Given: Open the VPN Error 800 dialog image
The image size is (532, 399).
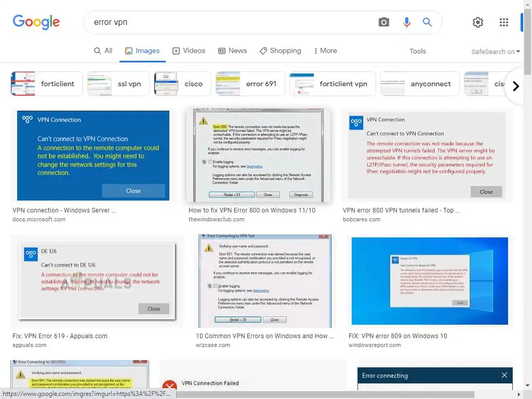Looking at the screenshot, I should [259, 155].
